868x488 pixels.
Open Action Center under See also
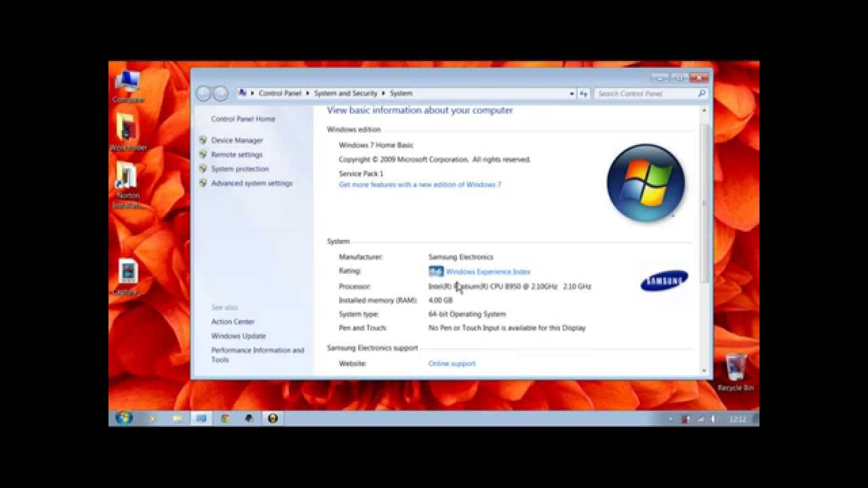233,322
